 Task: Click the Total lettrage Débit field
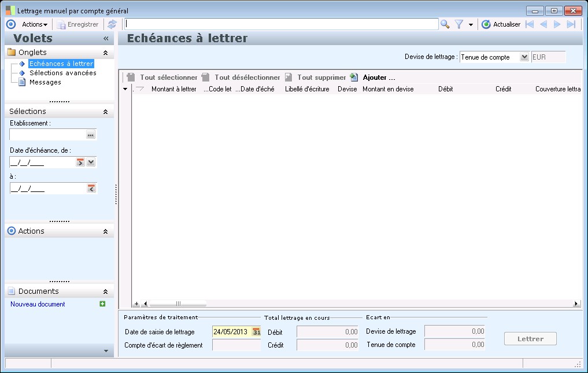pos(327,332)
